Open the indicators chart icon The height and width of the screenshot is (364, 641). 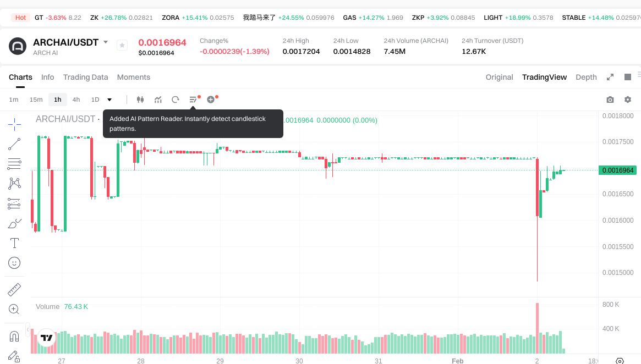(x=158, y=100)
